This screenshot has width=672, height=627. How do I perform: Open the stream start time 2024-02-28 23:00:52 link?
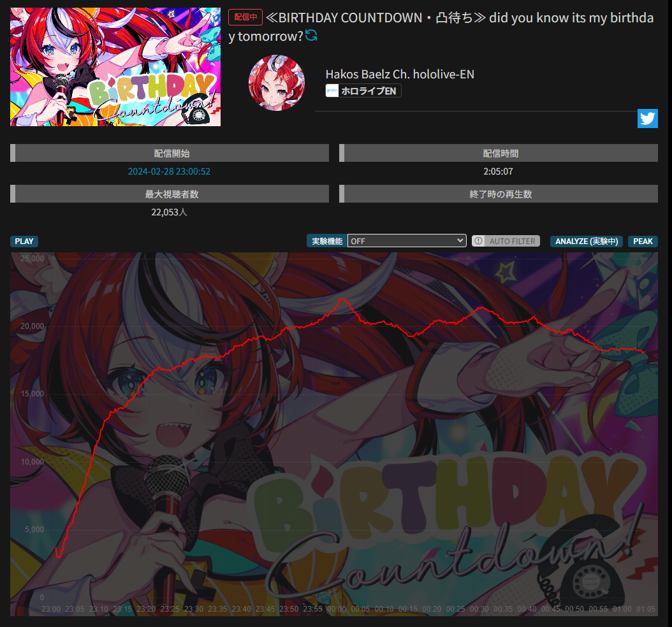point(169,171)
